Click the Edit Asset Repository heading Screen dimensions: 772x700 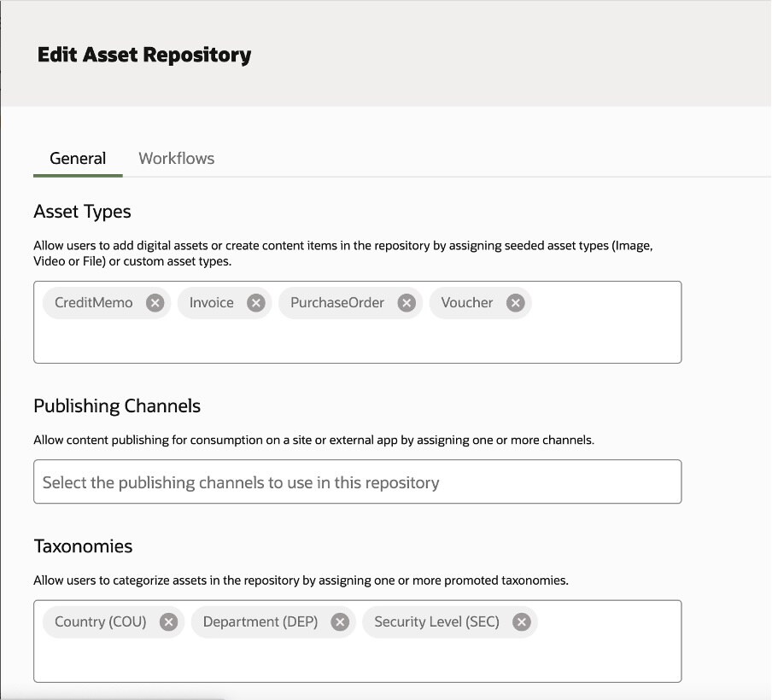point(144,55)
